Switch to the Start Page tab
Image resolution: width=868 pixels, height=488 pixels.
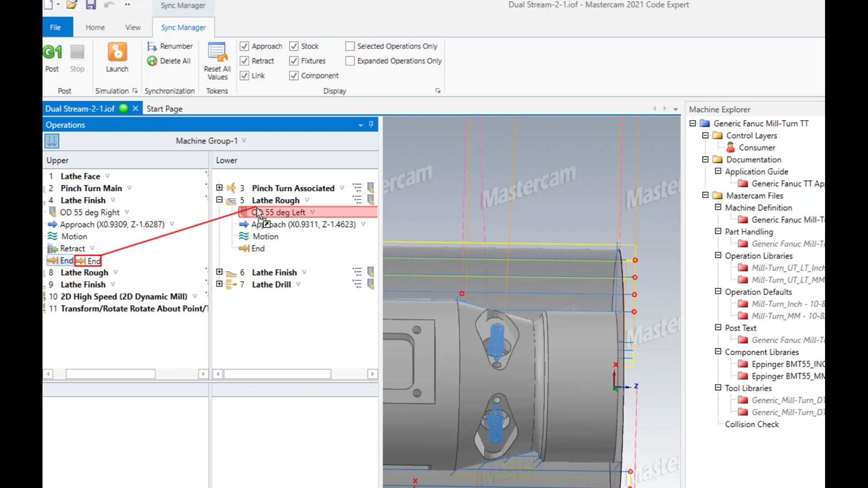[x=165, y=108]
